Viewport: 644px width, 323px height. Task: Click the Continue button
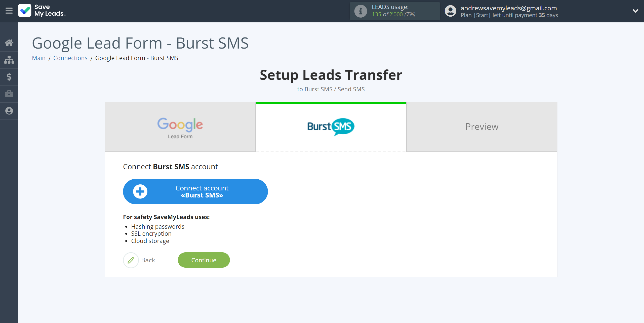[x=204, y=260]
